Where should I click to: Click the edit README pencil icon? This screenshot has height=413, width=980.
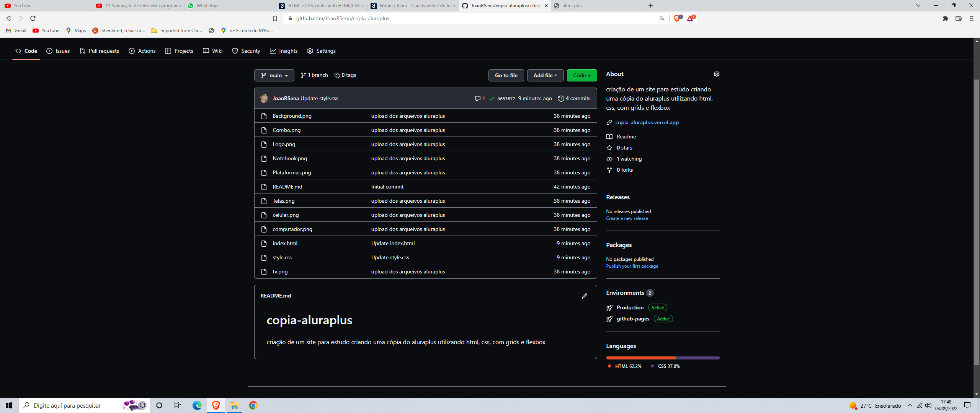[x=585, y=296]
